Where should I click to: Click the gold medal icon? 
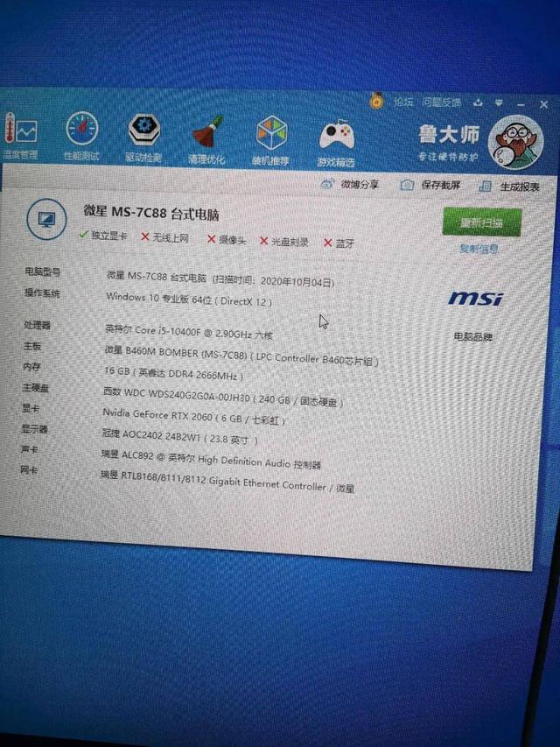point(376,101)
